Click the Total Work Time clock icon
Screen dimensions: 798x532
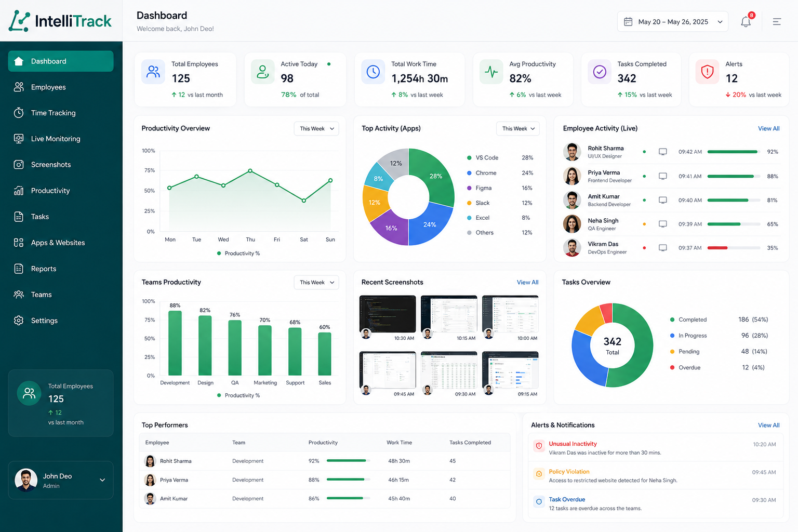point(373,72)
